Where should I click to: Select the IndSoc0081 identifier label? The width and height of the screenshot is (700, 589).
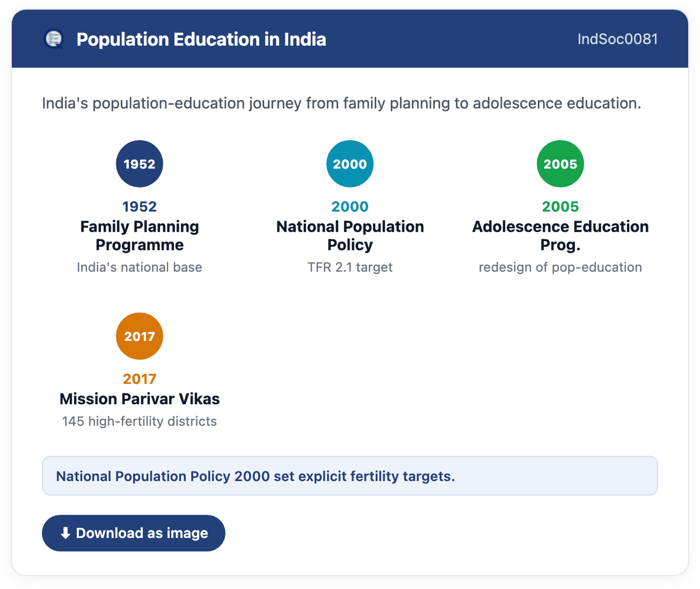click(617, 39)
